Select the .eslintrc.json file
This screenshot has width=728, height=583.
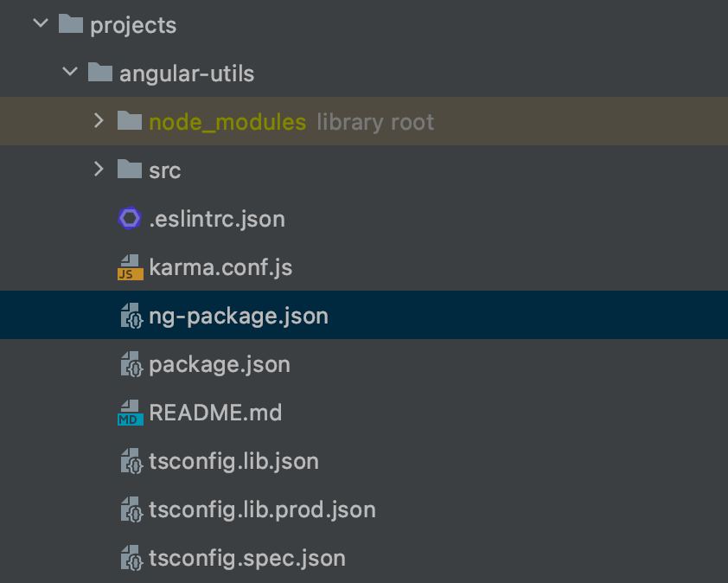(x=217, y=219)
